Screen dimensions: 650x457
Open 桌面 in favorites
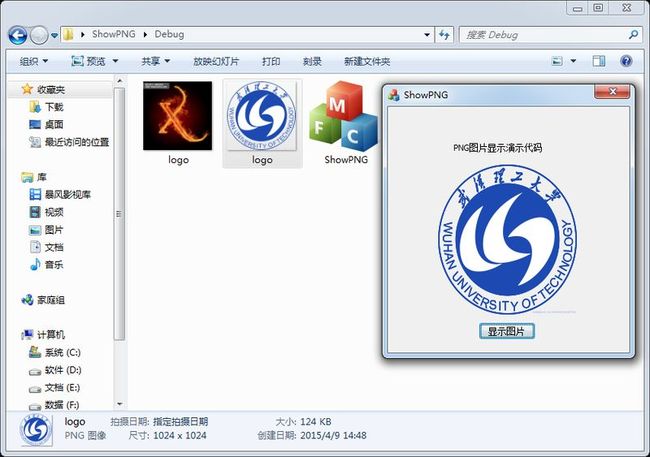click(54, 124)
